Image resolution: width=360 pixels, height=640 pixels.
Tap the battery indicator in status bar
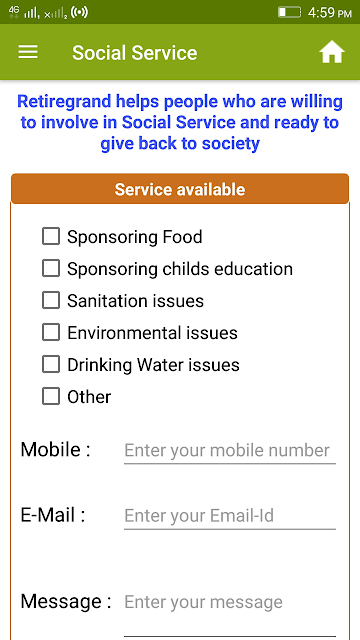click(x=289, y=12)
